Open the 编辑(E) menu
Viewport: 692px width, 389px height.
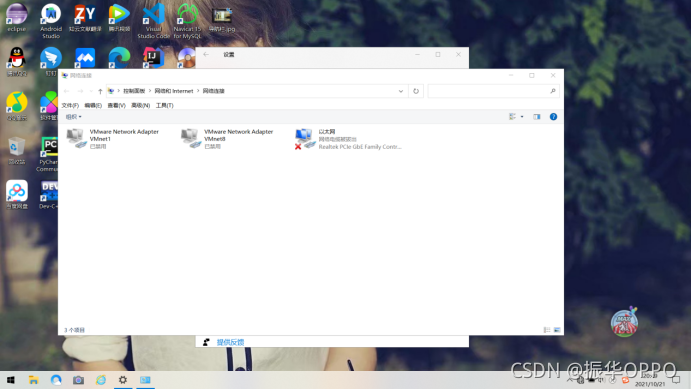pyautogui.click(x=93, y=106)
